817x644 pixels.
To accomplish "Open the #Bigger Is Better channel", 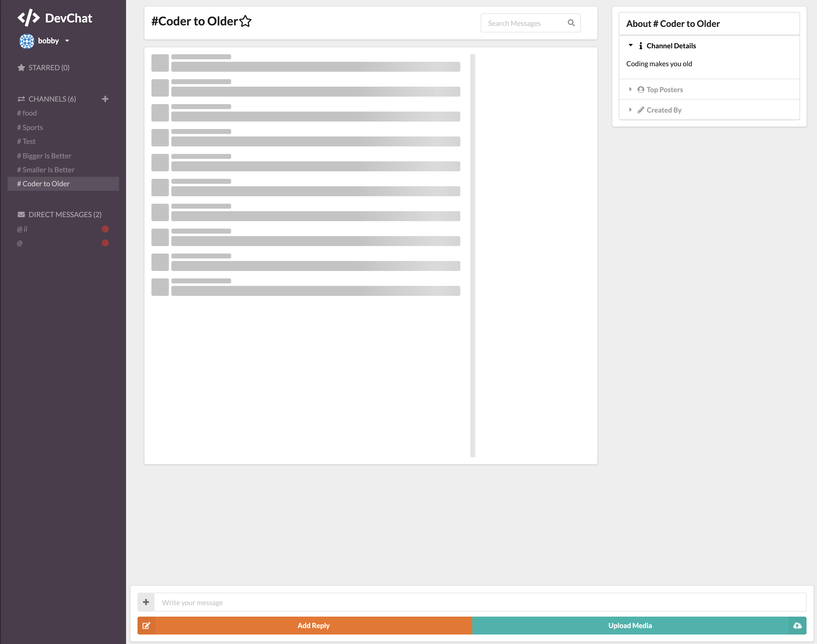I will pyautogui.click(x=44, y=156).
